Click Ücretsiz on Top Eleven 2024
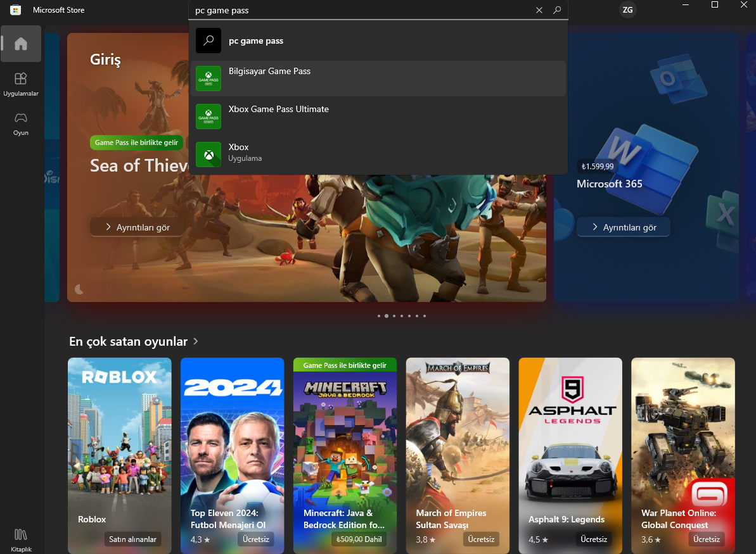This screenshot has width=756, height=554. click(x=255, y=539)
